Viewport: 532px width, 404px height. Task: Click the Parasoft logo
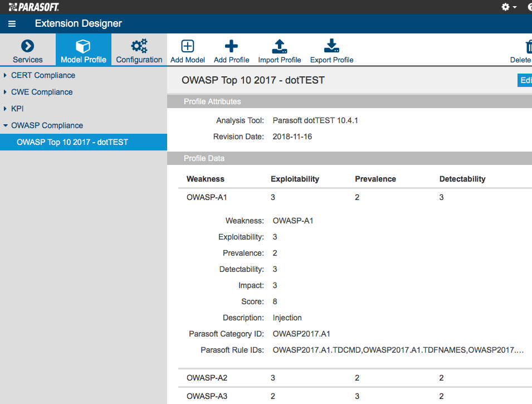click(33, 7)
